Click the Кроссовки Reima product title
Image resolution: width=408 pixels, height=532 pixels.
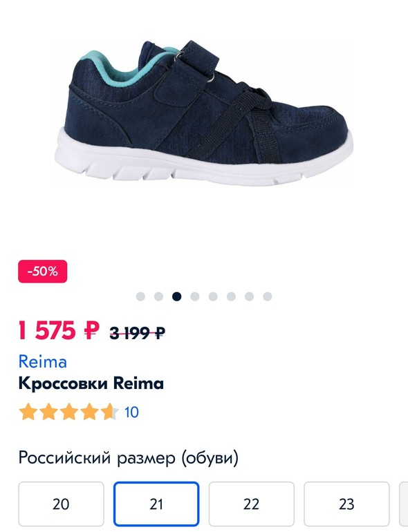pos(91,383)
